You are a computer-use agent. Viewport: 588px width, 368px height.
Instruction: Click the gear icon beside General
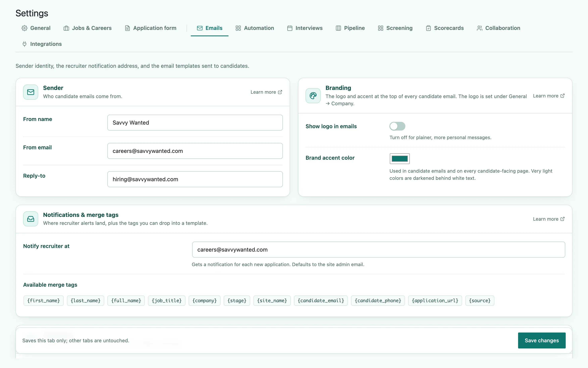click(x=24, y=28)
